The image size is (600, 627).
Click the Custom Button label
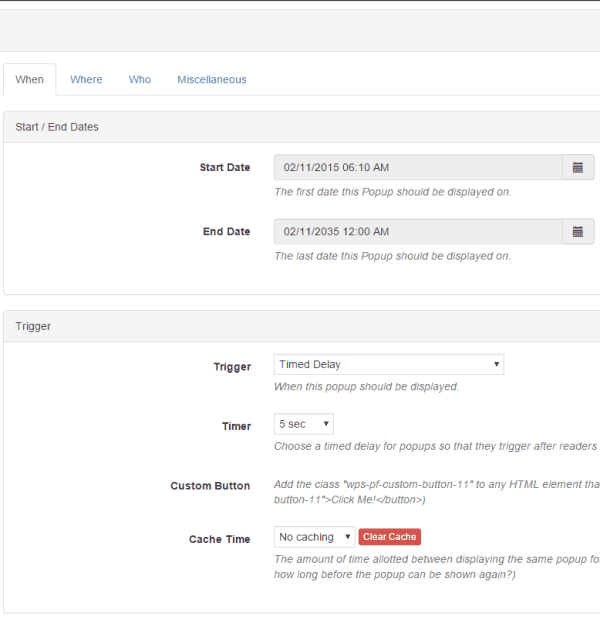tap(210, 486)
